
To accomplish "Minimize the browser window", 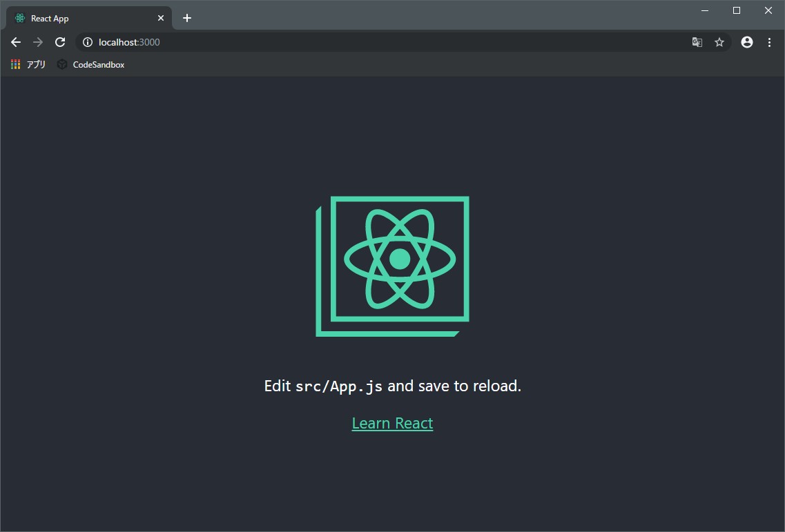I will [x=705, y=10].
